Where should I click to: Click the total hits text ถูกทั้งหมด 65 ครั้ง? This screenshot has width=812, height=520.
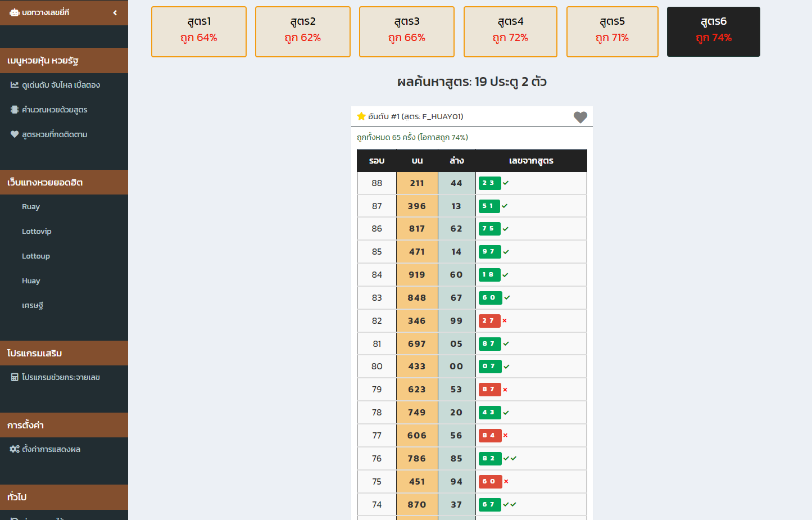coord(386,137)
